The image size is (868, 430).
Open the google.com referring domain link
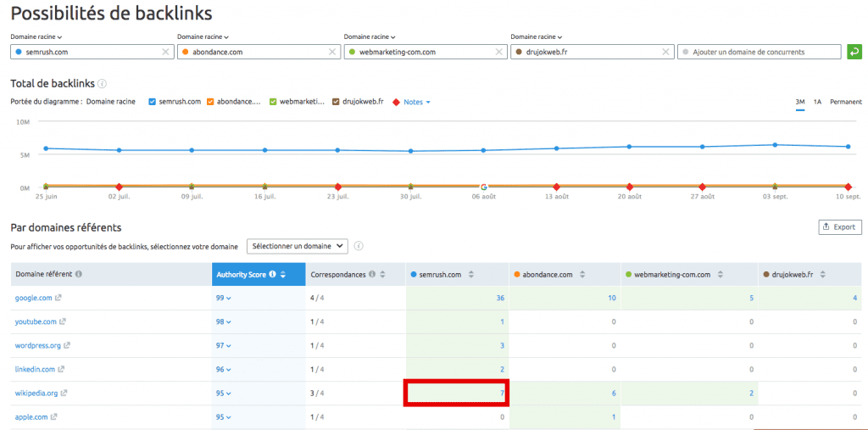[x=33, y=298]
